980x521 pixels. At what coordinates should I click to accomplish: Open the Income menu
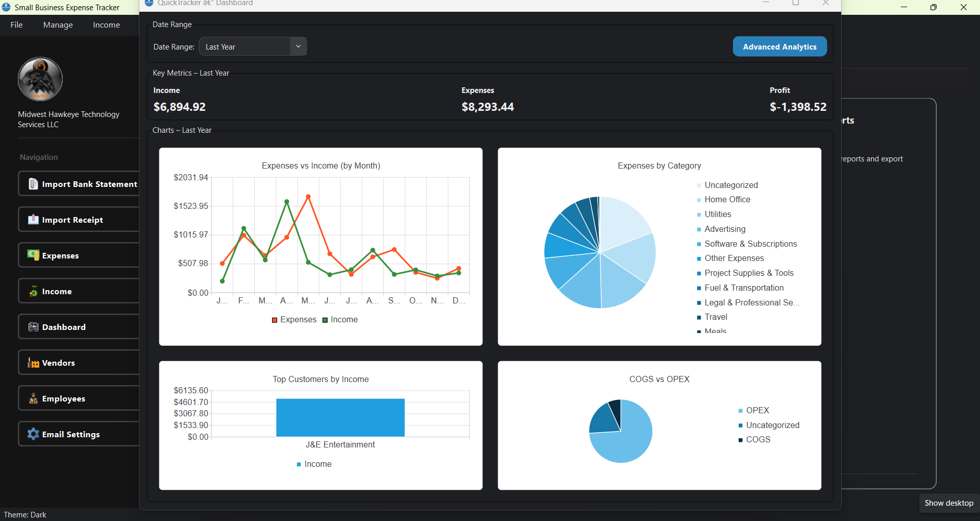(x=106, y=25)
